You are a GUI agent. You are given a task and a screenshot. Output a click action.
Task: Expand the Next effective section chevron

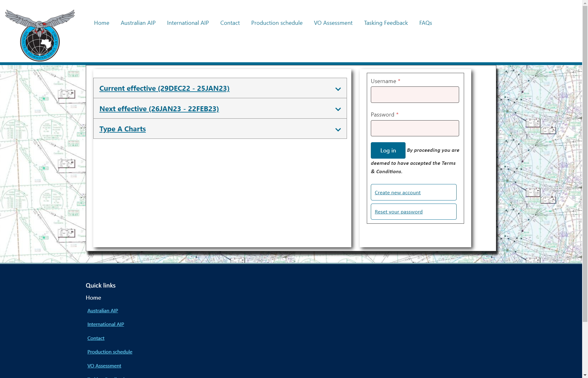point(338,109)
